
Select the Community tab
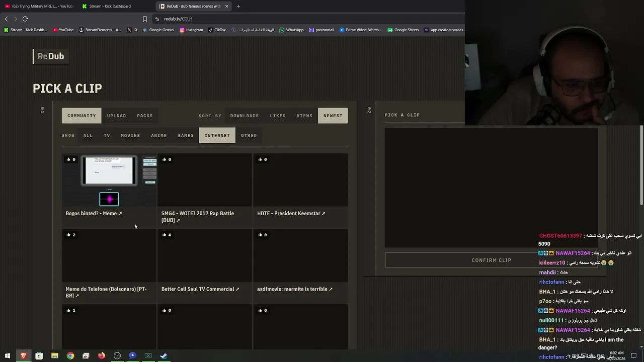point(82,116)
